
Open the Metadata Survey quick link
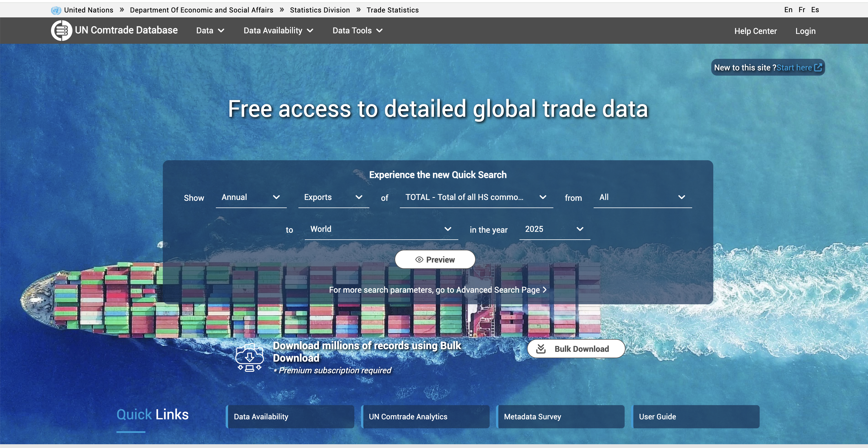click(x=560, y=417)
